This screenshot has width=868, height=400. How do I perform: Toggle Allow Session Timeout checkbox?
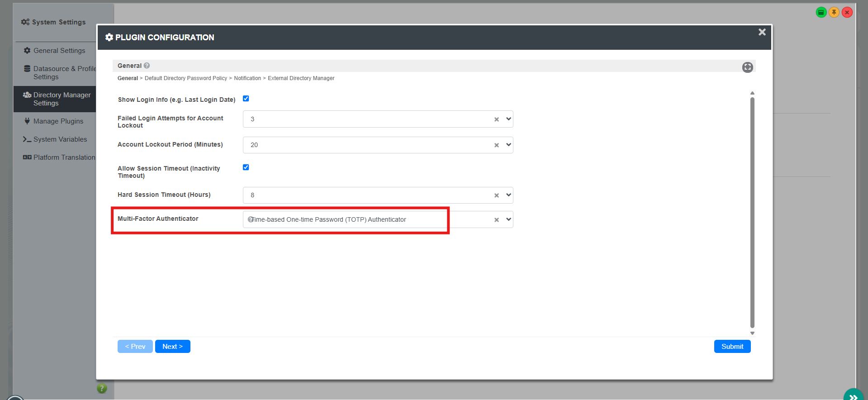pos(246,167)
